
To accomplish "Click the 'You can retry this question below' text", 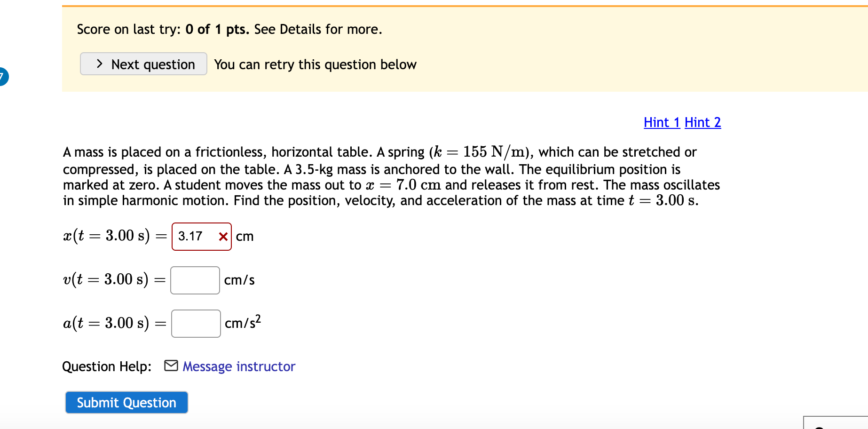I will point(315,64).
